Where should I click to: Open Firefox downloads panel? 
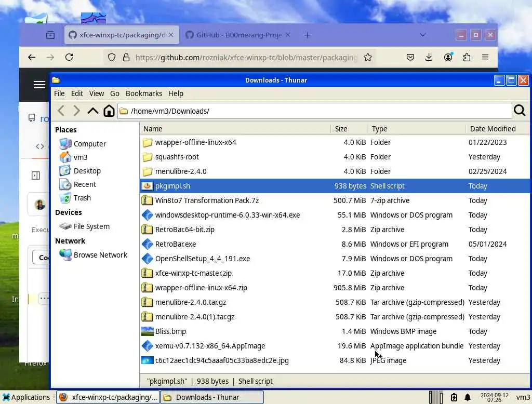[429, 57]
